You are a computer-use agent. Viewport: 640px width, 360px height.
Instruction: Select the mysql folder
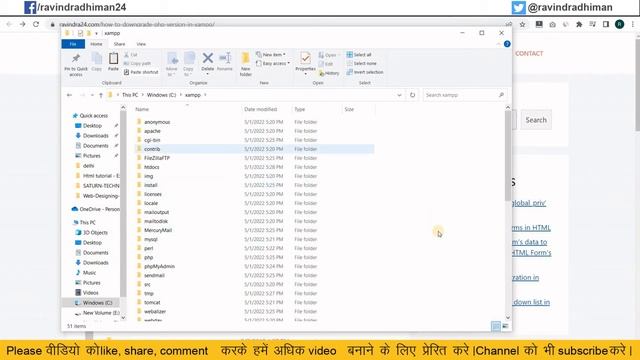pyautogui.click(x=151, y=240)
